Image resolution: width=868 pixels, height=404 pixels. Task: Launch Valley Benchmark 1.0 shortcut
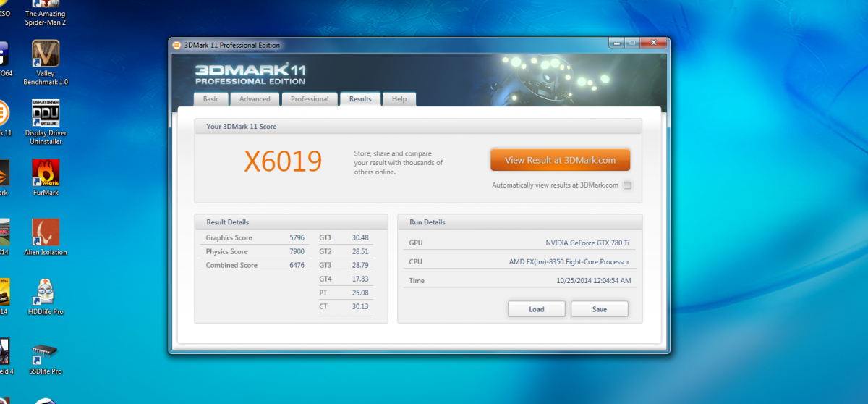pyautogui.click(x=46, y=63)
